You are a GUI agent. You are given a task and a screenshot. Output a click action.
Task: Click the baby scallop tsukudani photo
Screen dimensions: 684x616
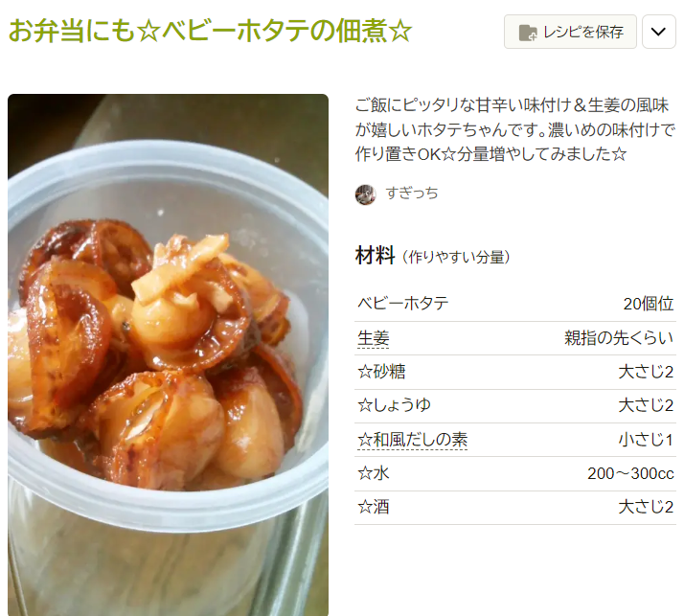(x=168, y=354)
